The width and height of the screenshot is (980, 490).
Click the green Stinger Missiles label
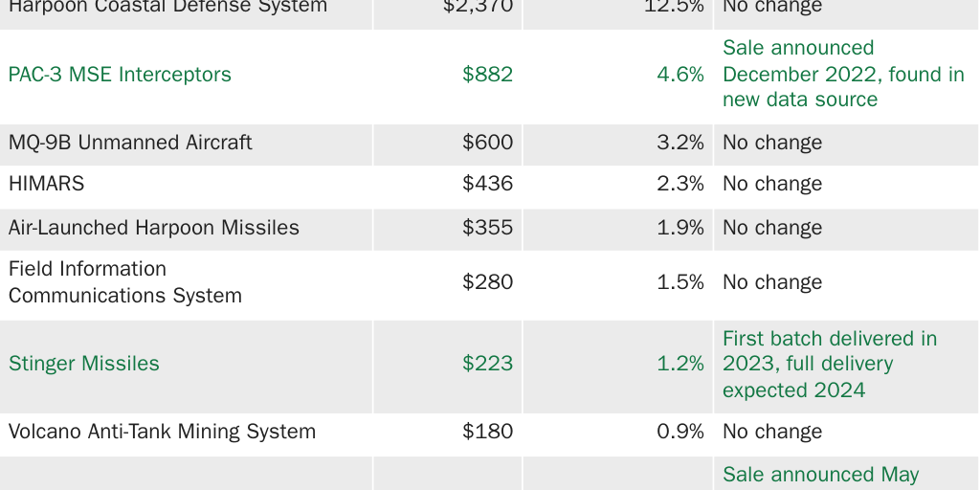coord(84,364)
